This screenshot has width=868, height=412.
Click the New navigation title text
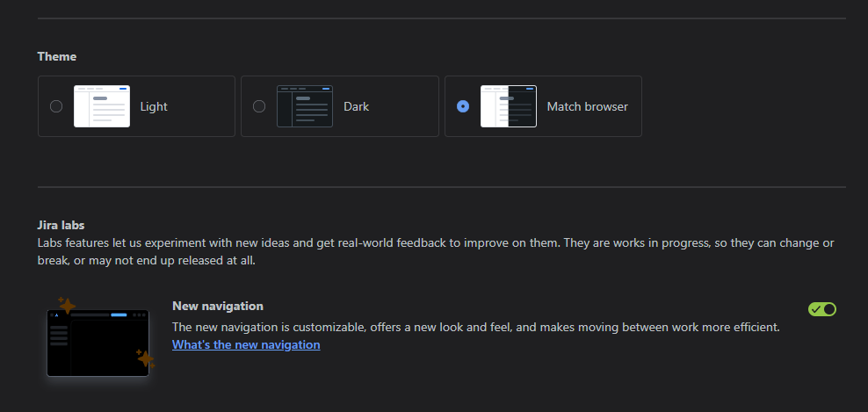pyautogui.click(x=218, y=307)
